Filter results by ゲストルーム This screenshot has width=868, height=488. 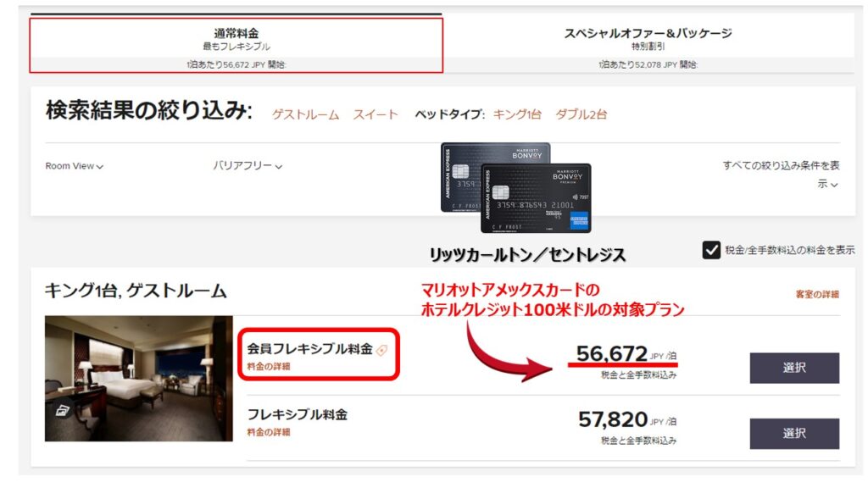(x=305, y=114)
